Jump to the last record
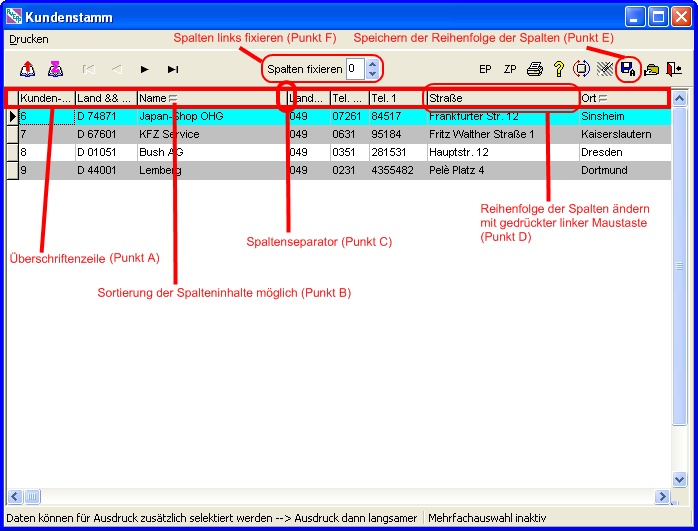 coord(173,69)
